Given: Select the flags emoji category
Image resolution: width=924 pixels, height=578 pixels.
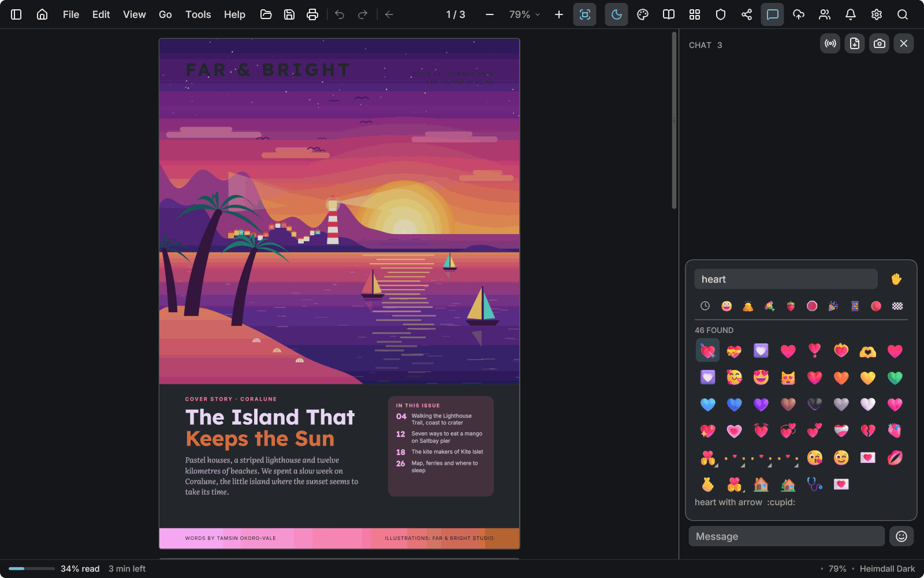Looking at the screenshot, I should (897, 306).
